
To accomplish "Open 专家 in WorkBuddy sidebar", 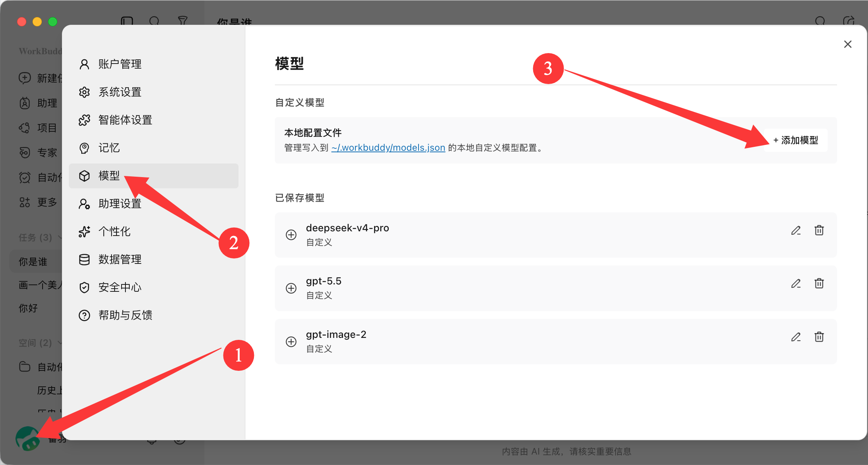I will (x=38, y=153).
